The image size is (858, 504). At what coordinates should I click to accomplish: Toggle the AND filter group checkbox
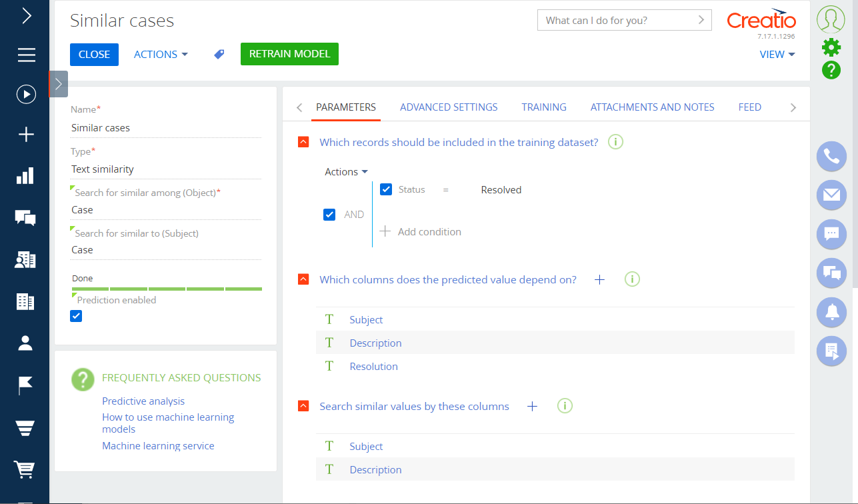coord(329,215)
